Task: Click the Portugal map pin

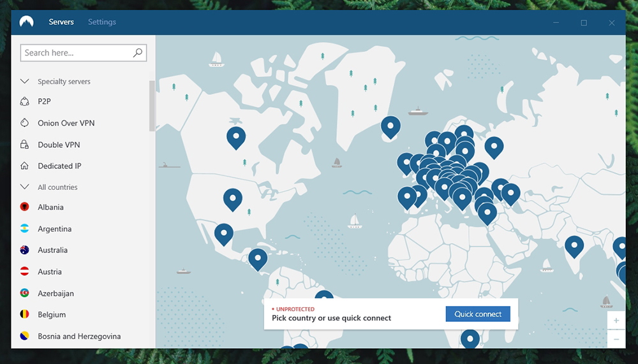Action: point(407,197)
